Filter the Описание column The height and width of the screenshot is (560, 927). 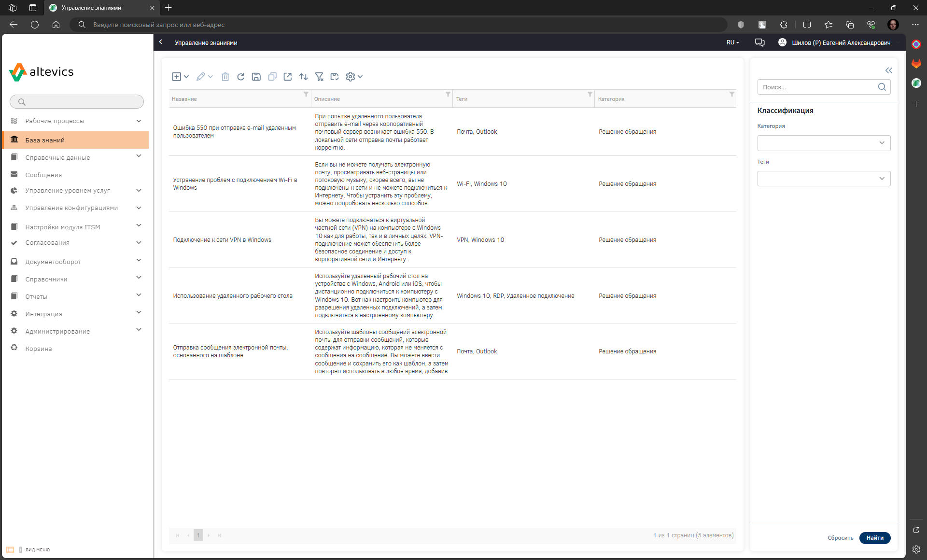pos(448,94)
